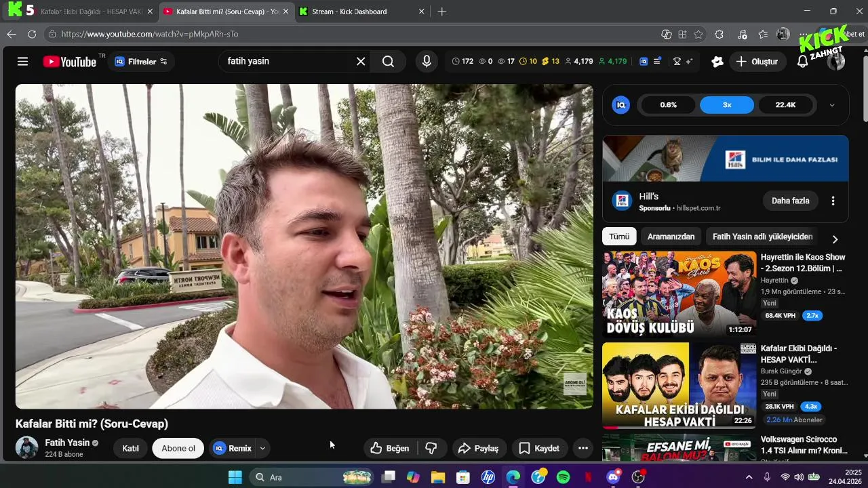
Task: Open the vidIQ list icon in stats bar
Action: coord(657,62)
